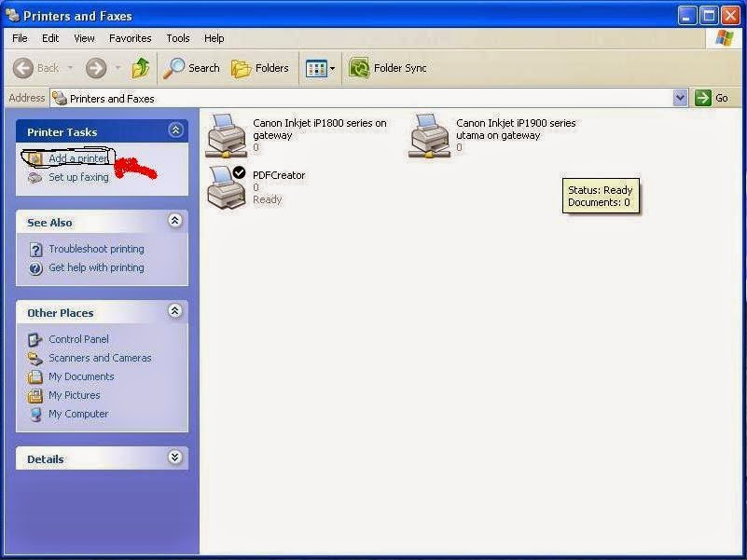Select the PDFCreator printer icon
Image resolution: width=747 pixels, height=560 pixels.
click(224, 185)
